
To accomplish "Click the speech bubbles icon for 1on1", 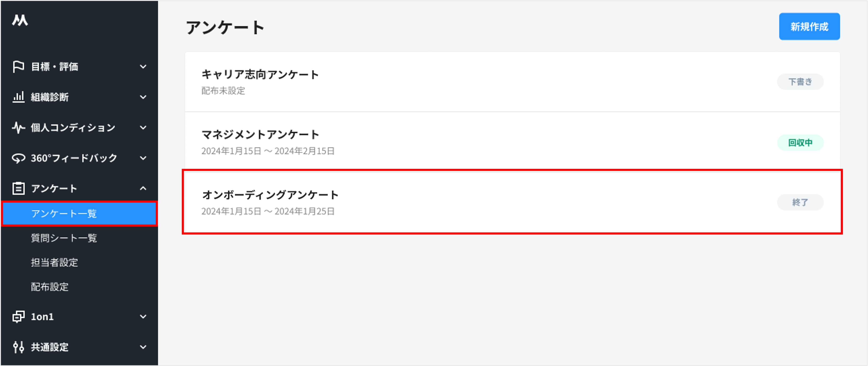I will [x=19, y=316].
